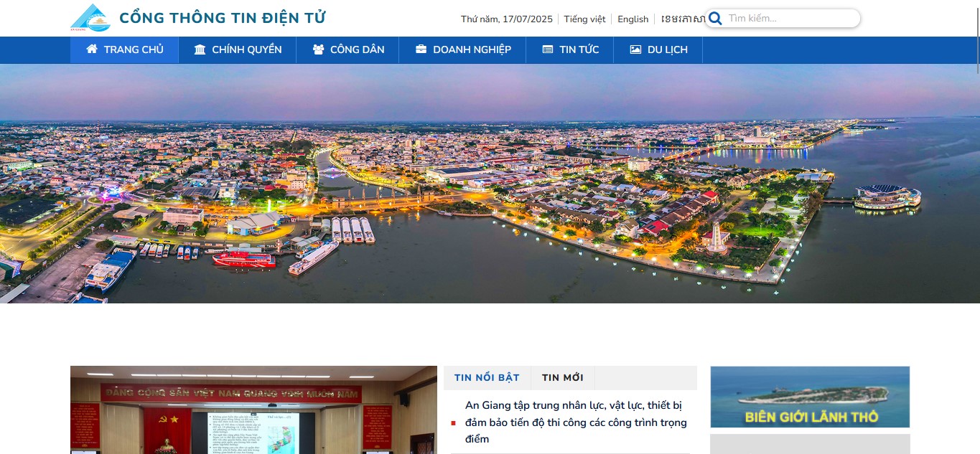Image resolution: width=980 pixels, height=454 pixels.
Task: Switch to the Tin mới tab
Action: pyautogui.click(x=562, y=378)
